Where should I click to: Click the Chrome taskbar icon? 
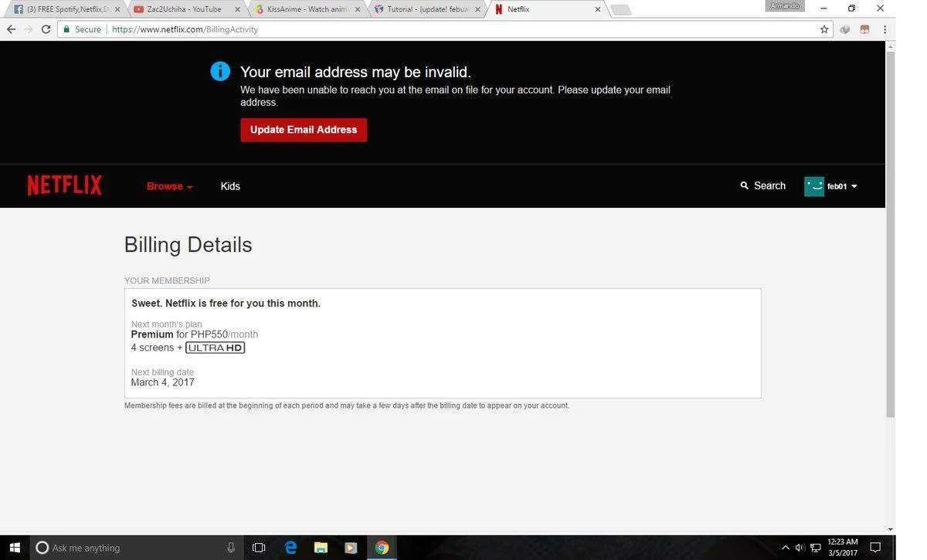click(382, 548)
